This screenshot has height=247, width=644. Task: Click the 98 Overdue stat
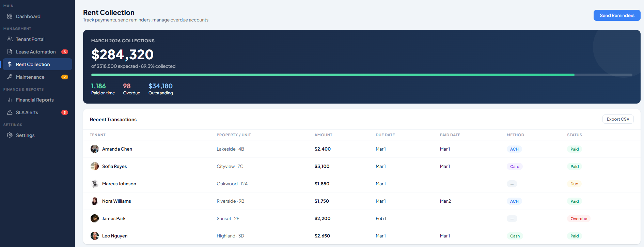click(x=131, y=89)
